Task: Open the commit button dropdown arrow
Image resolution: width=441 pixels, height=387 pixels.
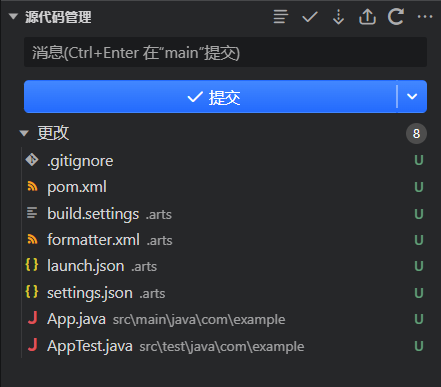Action: tap(412, 97)
